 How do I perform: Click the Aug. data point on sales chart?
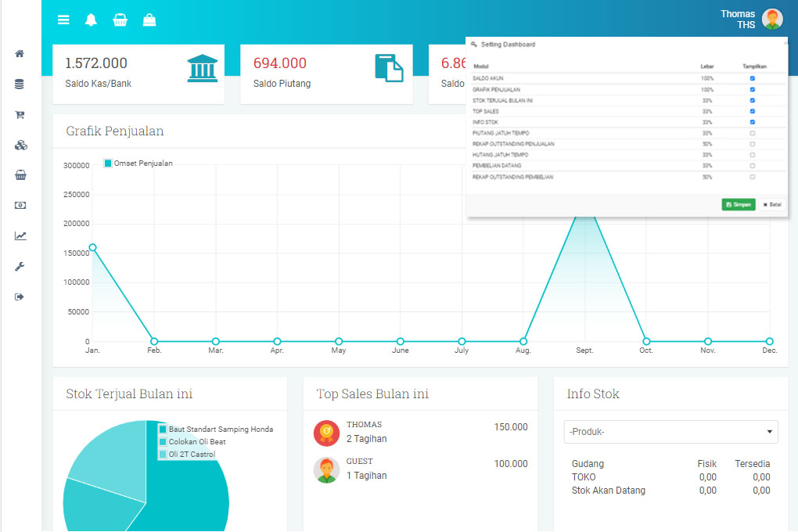(x=523, y=341)
